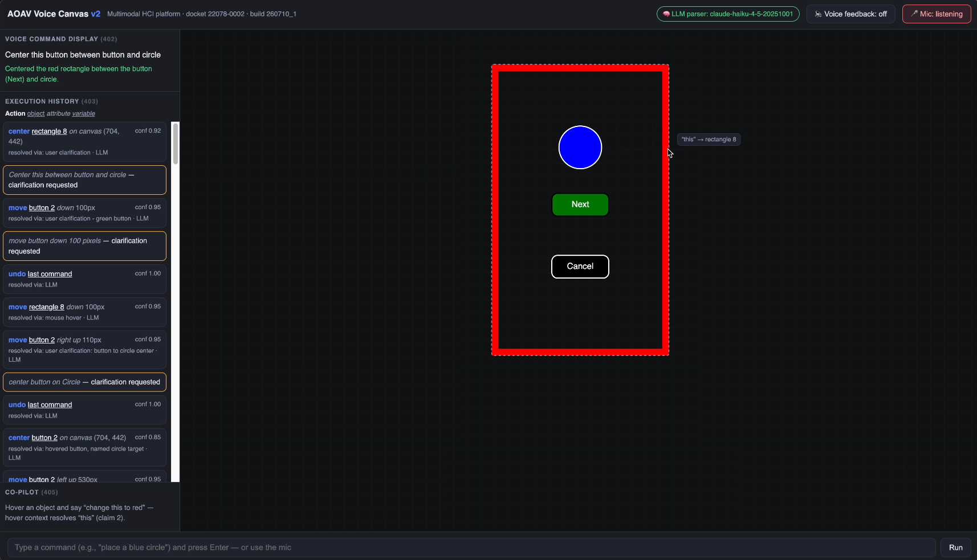Click the docket 22078-0002 build subtitle
The image size is (977, 560).
tap(202, 14)
